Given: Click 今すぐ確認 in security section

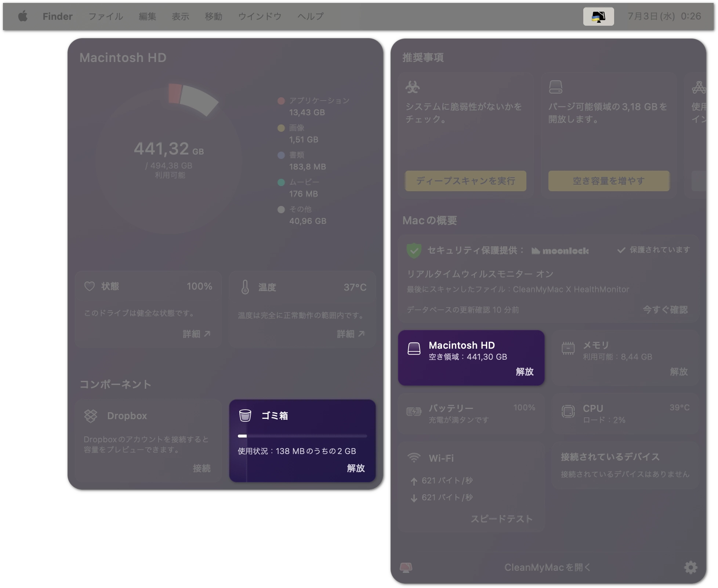Looking at the screenshot, I should click(665, 310).
